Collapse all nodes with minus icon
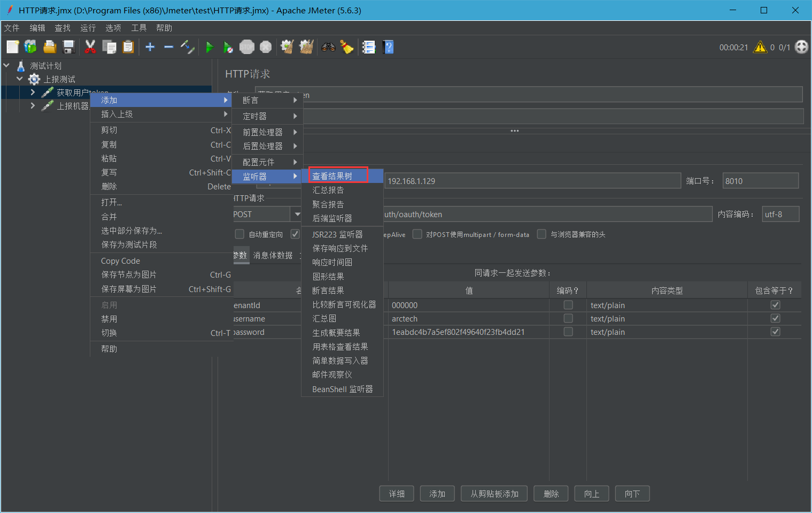812x513 pixels. pos(168,47)
